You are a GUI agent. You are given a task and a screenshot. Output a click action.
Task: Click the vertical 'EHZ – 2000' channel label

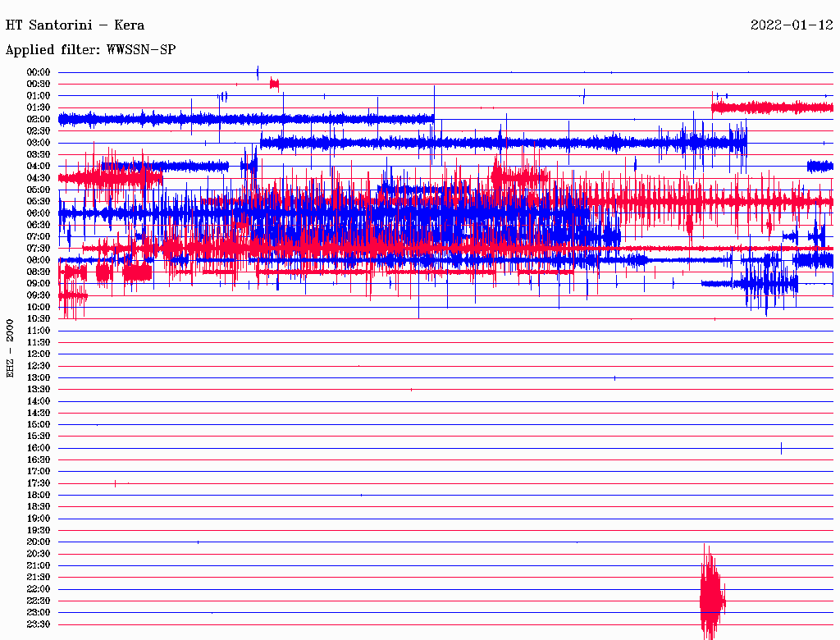(10, 349)
